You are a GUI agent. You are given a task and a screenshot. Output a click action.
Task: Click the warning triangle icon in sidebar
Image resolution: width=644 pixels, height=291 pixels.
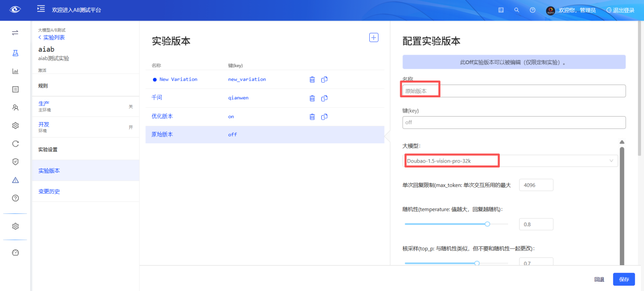click(x=15, y=180)
